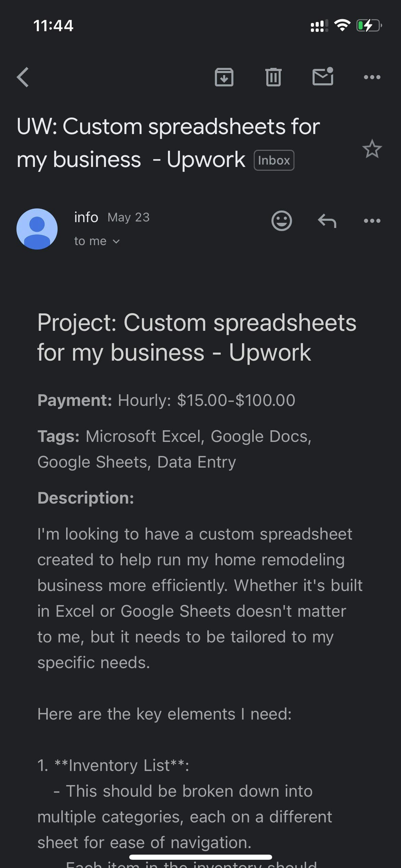
Task: Open top toolbar more options menu
Action: 372,77
